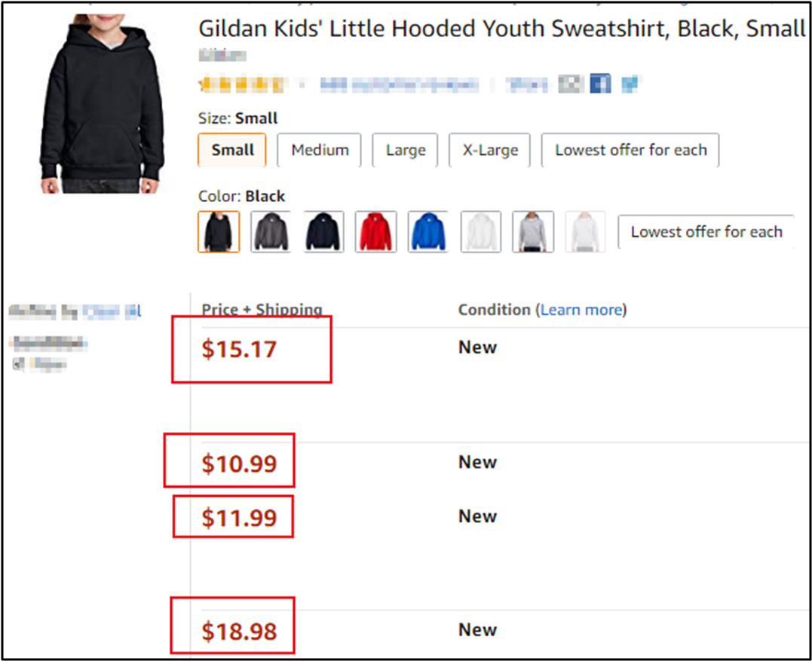Click the Twitter share icon
This screenshot has height=661, width=812.
629,84
